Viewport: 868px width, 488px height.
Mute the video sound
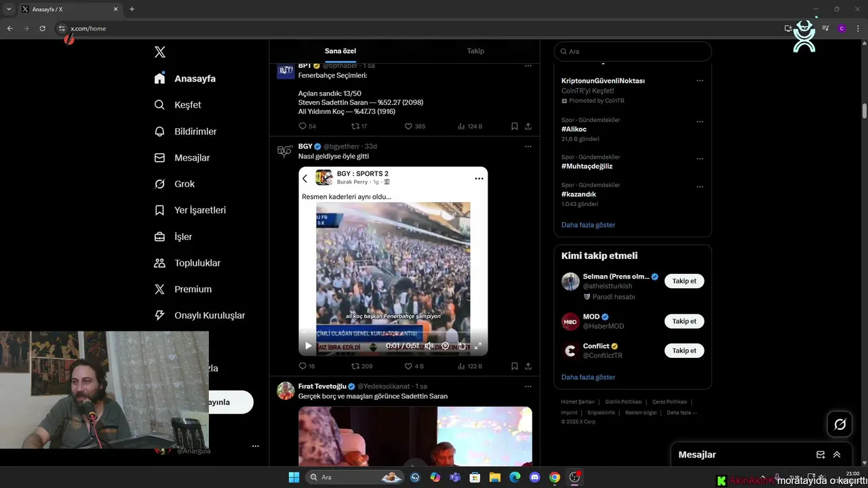(429, 346)
